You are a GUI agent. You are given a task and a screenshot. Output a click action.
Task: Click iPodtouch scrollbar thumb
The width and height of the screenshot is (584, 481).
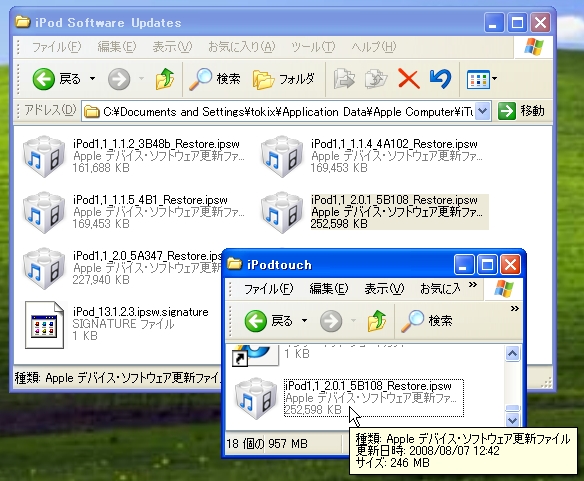pyautogui.click(x=512, y=408)
